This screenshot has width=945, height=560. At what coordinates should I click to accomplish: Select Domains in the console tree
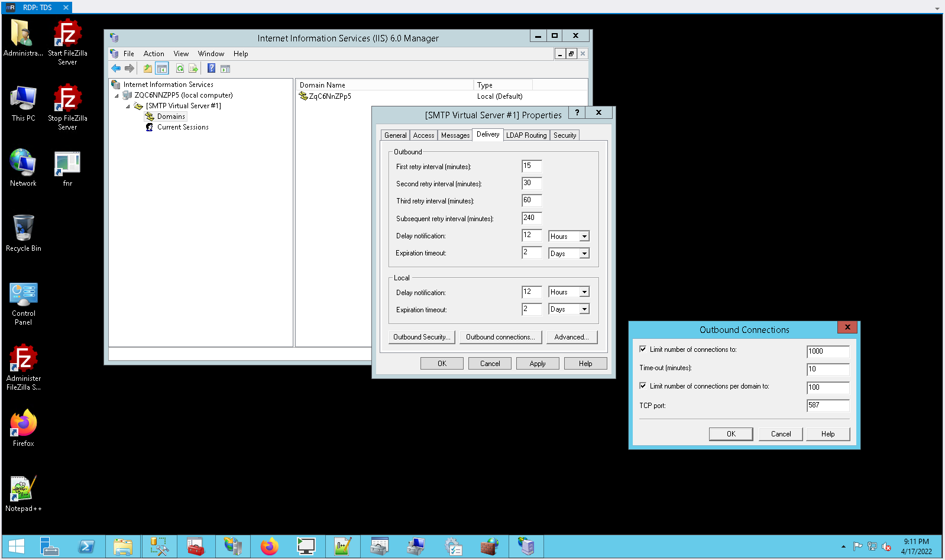(171, 116)
